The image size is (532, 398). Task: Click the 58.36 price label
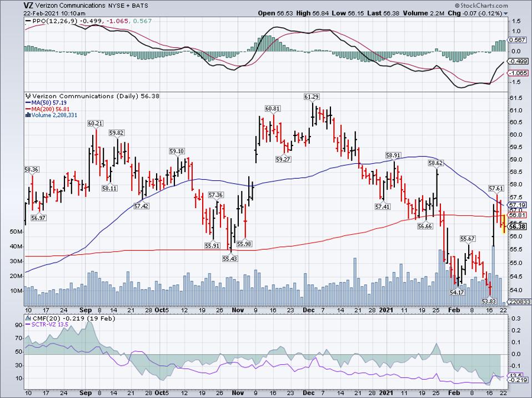tap(32, 169)
